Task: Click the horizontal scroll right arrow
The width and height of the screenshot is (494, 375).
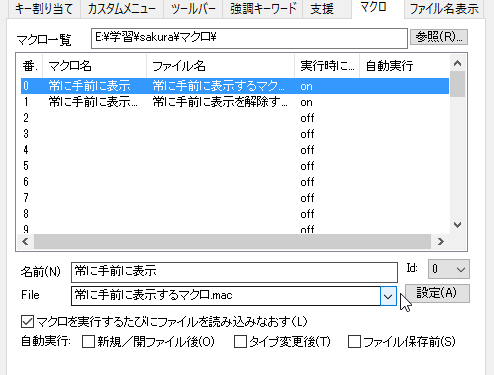Action: coord(441,242)
